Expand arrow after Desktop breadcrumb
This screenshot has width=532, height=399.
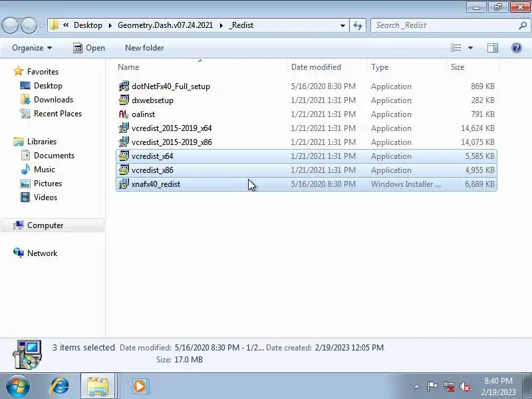point(110,25)
